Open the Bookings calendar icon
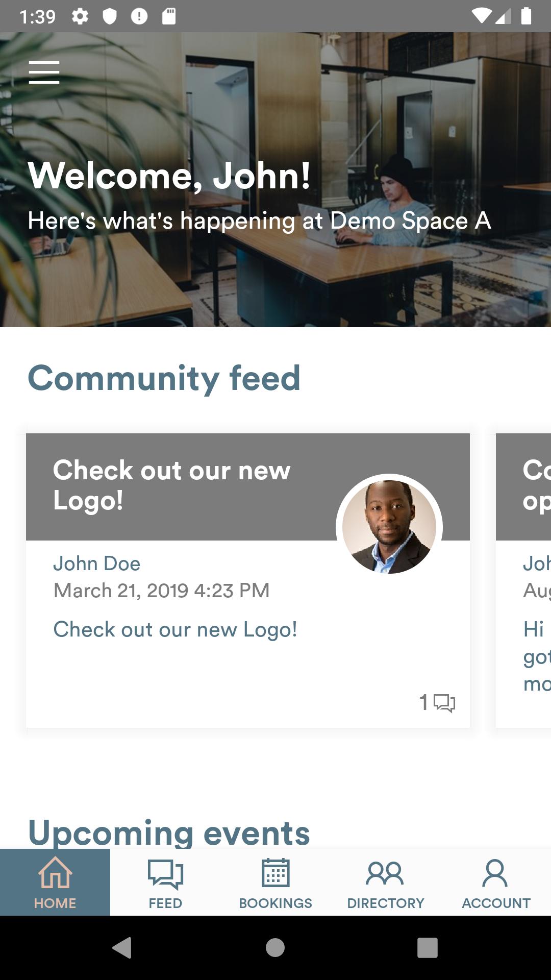This screenshot has height=980, width=551. click(275, 872)
